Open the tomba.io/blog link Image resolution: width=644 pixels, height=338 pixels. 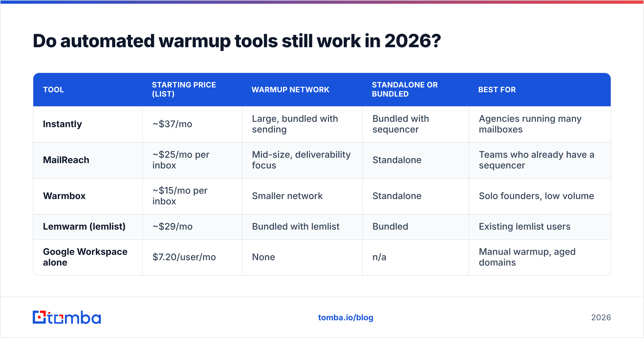point(346,318)
